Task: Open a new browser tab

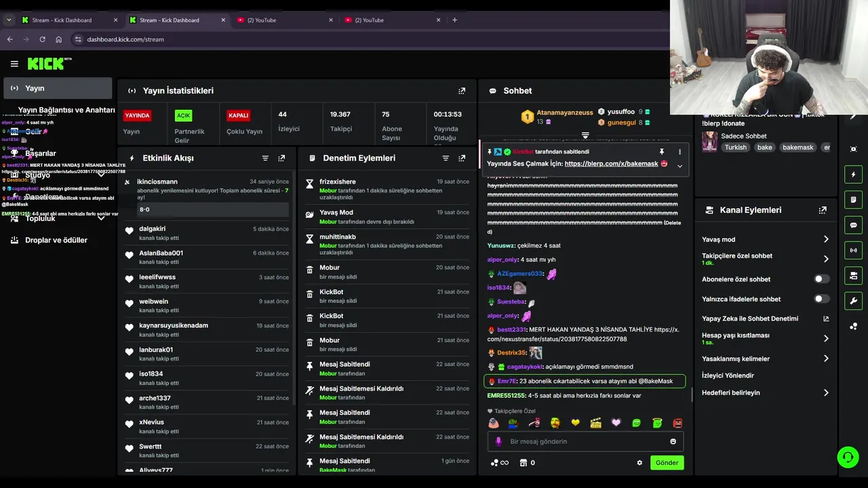Action: tap(454, 20)
